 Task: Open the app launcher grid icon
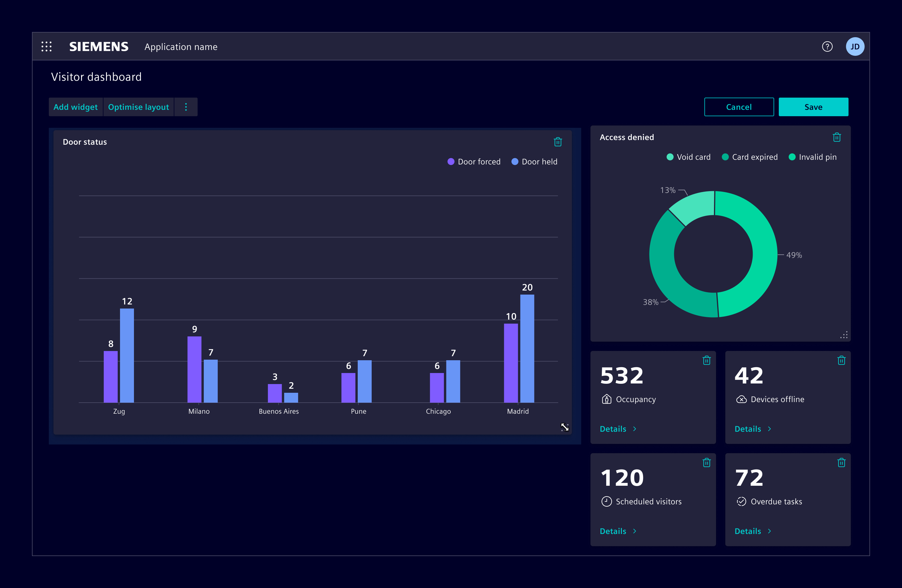[46, 46]
